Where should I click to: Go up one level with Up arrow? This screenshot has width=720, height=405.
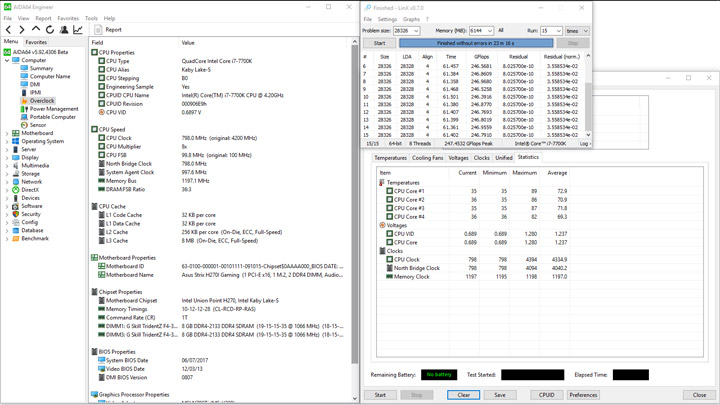coord(36,29)
